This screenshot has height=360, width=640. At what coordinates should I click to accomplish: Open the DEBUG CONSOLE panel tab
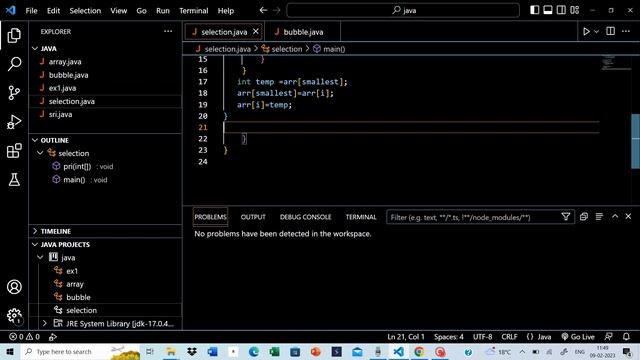click(x=305, y=217)
